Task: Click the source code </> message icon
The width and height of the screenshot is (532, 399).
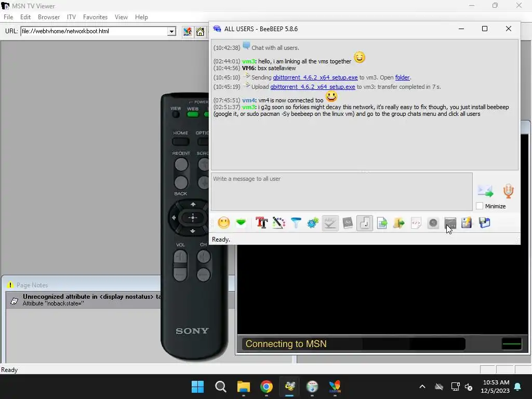Action: pos(416,223)
